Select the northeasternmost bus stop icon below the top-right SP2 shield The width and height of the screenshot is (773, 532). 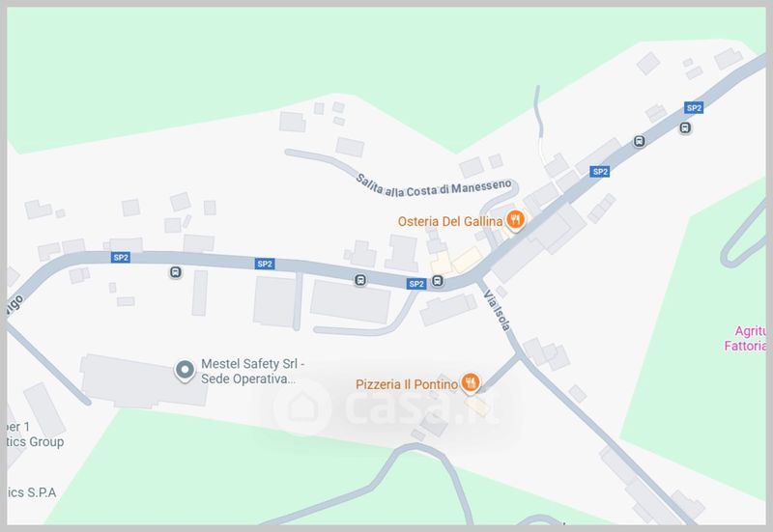[x=685, y=128]
